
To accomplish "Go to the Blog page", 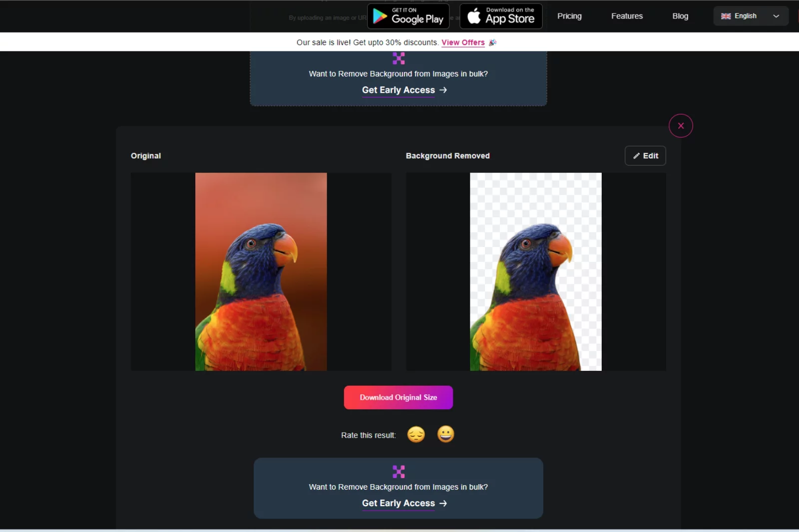I will click(x=680, y=16).
